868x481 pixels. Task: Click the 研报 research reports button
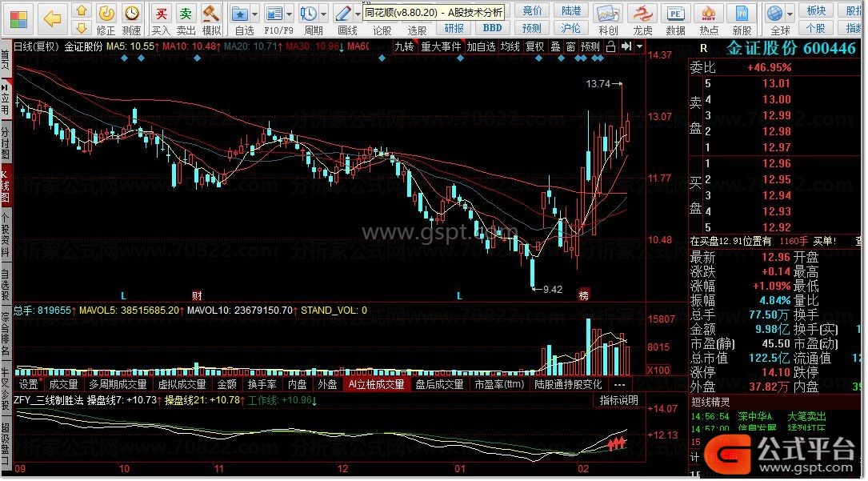(454, 28)
